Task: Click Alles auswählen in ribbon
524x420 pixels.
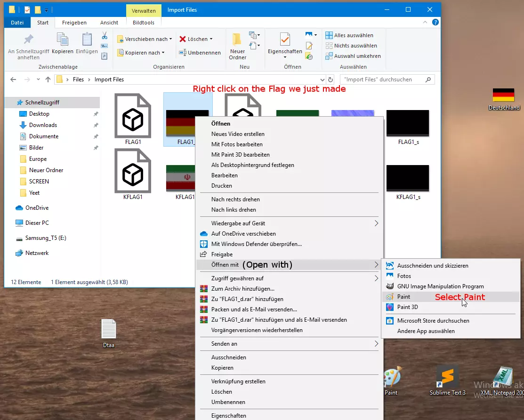Action: (349, 35)
